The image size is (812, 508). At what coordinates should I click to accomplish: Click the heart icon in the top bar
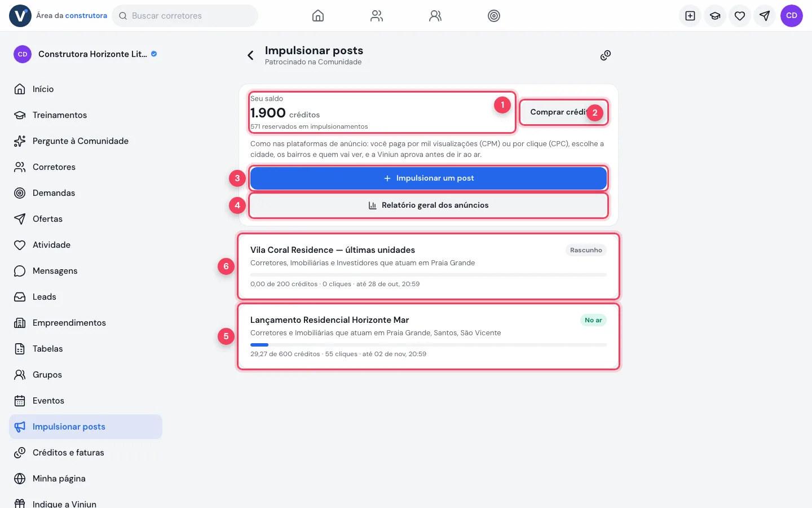tap(740, 16)
